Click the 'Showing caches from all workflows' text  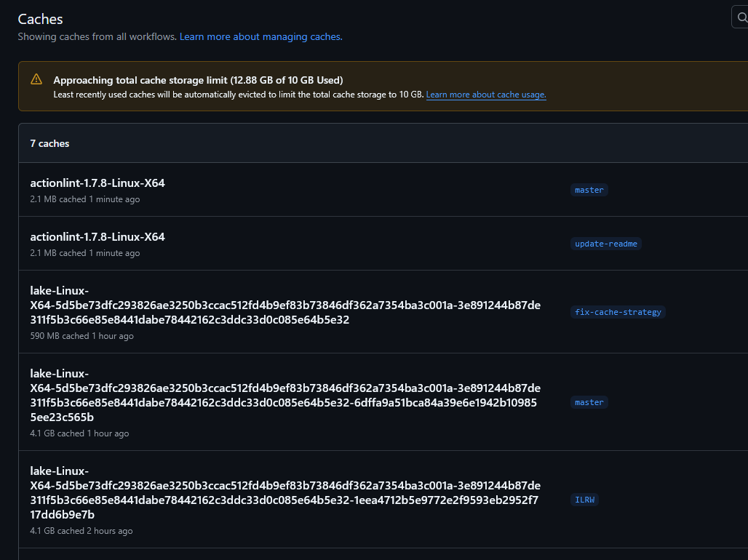[97, 36]
